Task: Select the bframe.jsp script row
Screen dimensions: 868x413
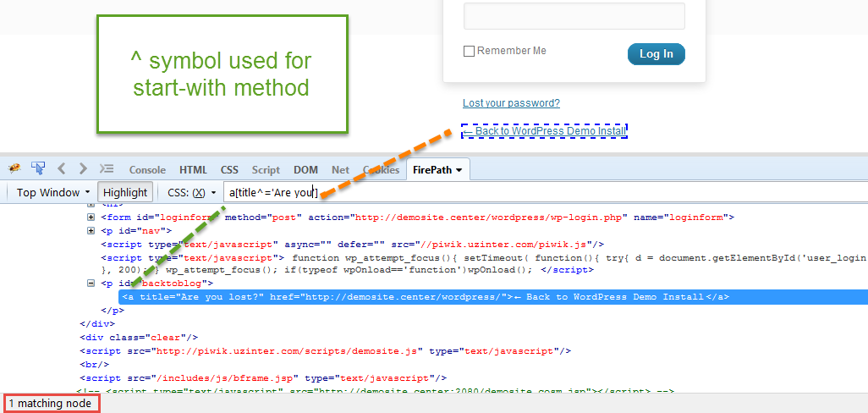Action: 263,378
